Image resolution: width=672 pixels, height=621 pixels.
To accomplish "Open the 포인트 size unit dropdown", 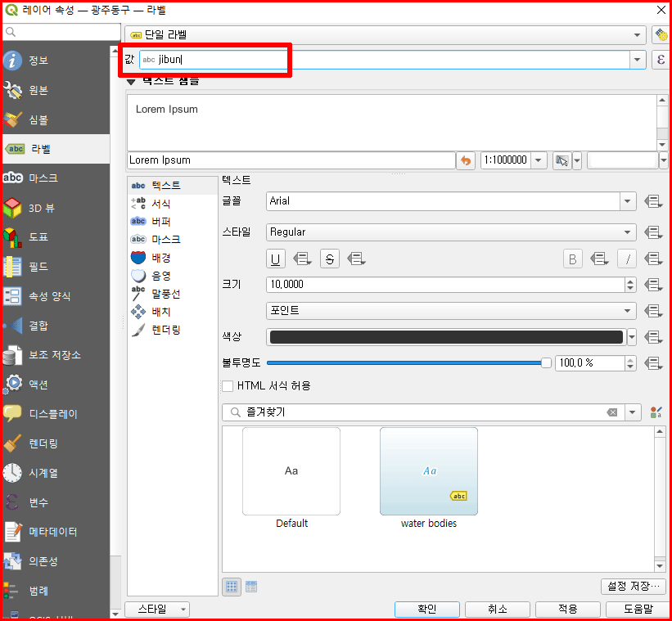I will click(x=451, y=311).
